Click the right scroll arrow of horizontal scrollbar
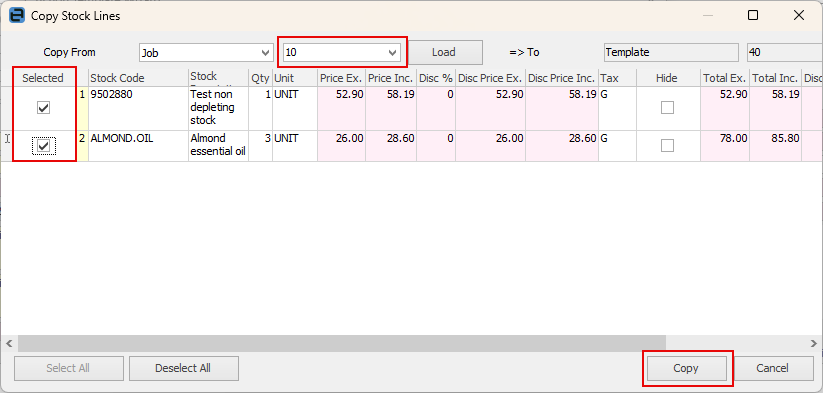 814,343
